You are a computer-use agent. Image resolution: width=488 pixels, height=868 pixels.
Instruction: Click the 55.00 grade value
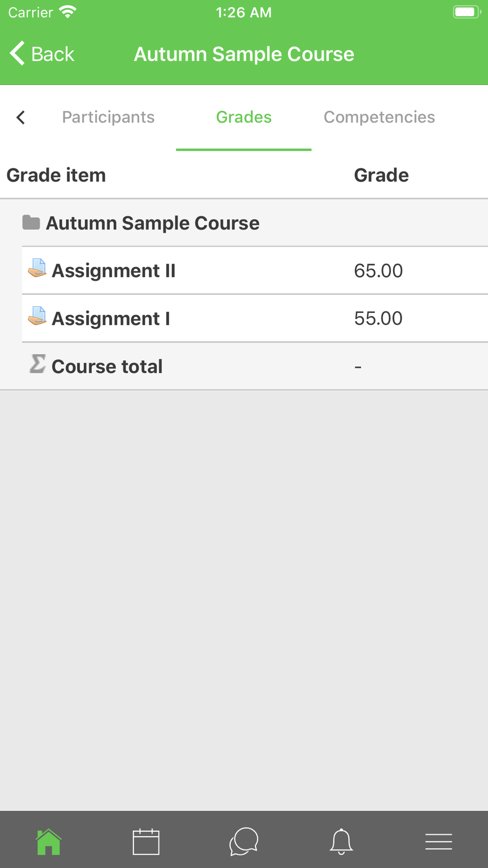point(378,319)
